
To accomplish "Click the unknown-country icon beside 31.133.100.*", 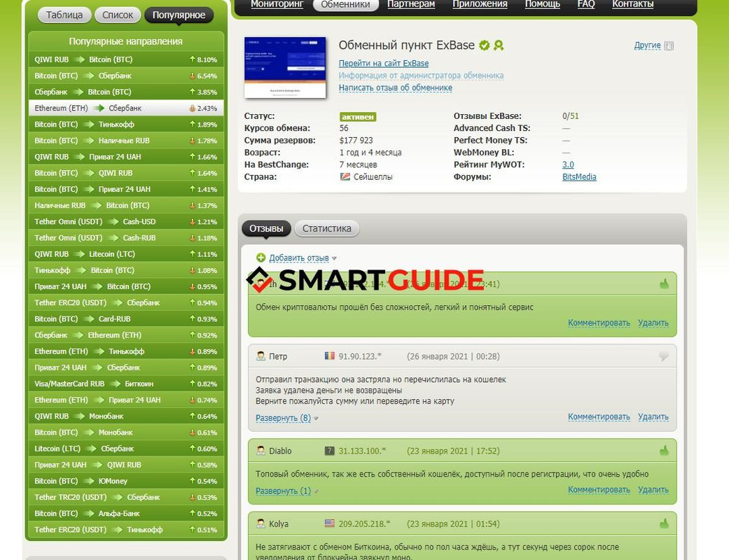I will pyautogui.click(x=329, y=451).
